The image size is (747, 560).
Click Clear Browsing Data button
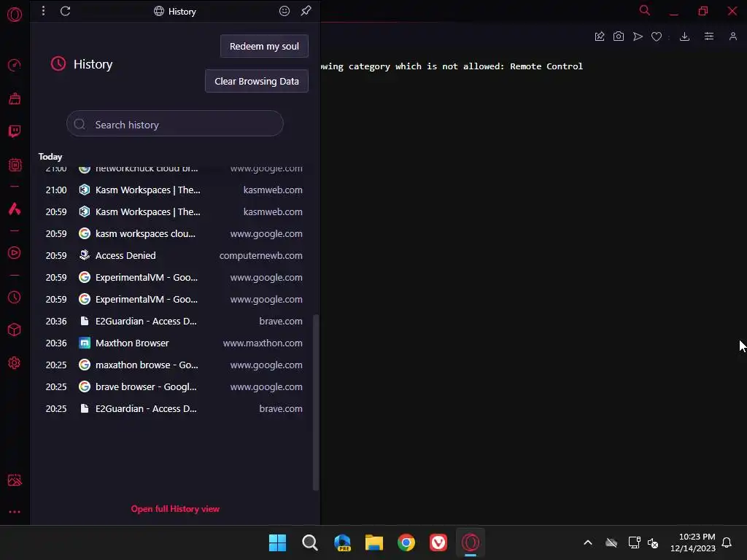(x=257, y=81)
